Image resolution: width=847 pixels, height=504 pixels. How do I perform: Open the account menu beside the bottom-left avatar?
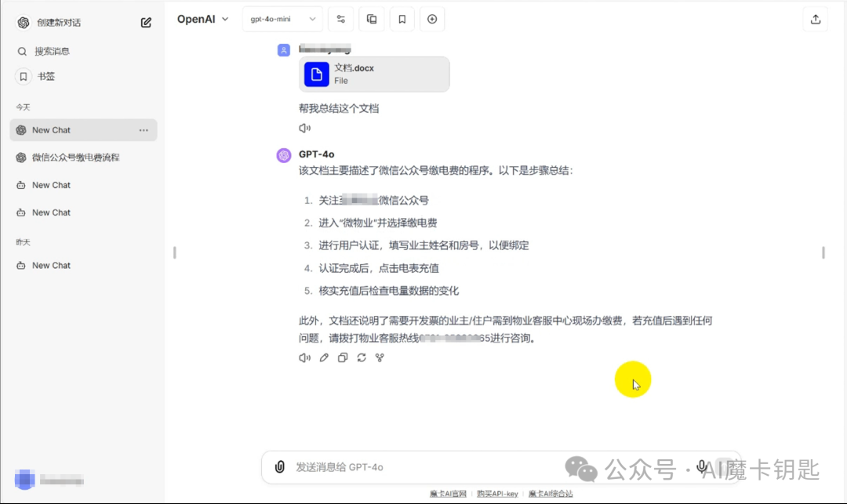tap(49, 480)
